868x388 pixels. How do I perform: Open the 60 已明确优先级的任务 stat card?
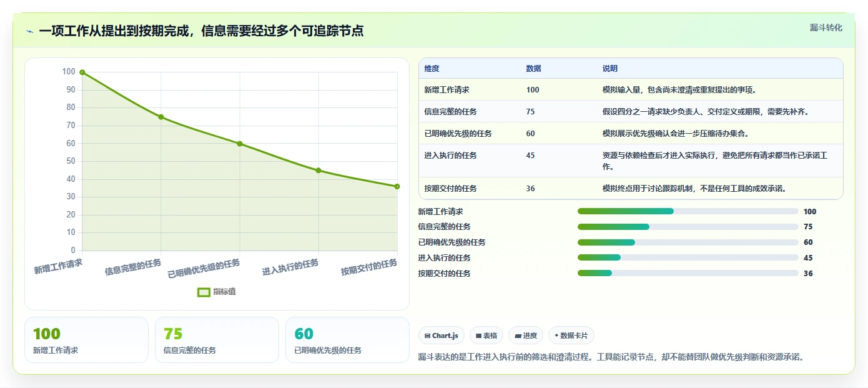coord(347,340)
